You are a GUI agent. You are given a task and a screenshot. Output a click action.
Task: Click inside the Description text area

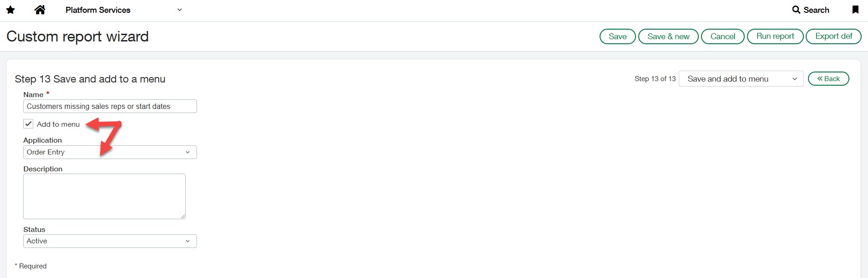point(104,196)
